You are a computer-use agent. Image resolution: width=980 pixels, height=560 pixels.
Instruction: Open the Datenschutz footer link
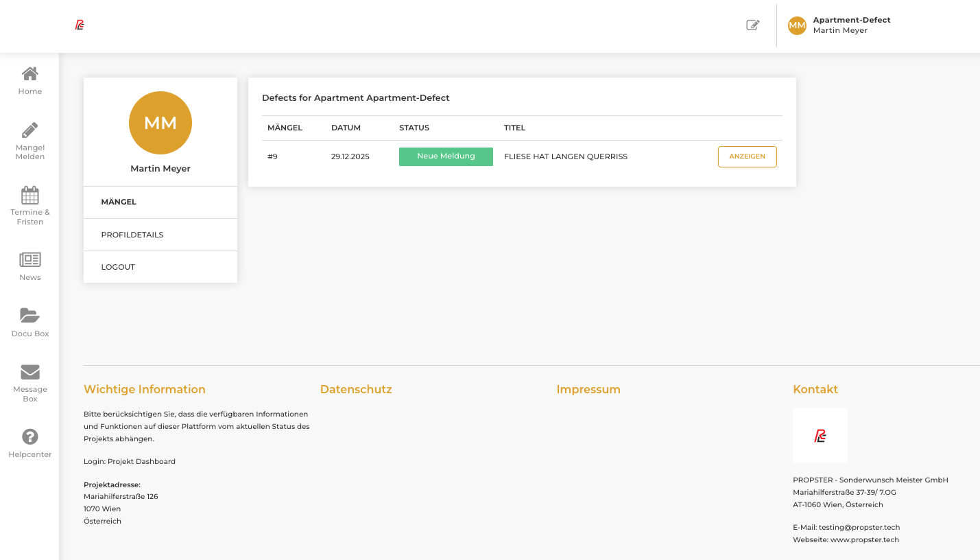pos(356,389)
